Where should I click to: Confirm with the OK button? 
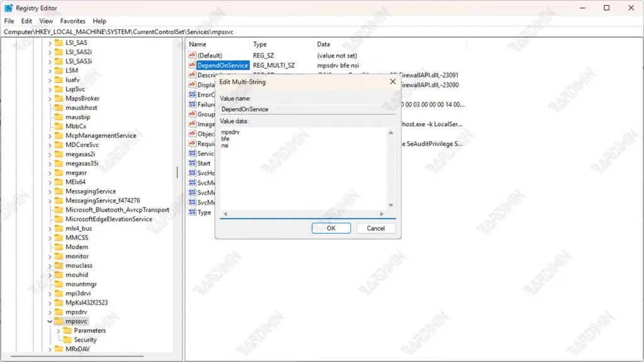[x=331, y=228]
